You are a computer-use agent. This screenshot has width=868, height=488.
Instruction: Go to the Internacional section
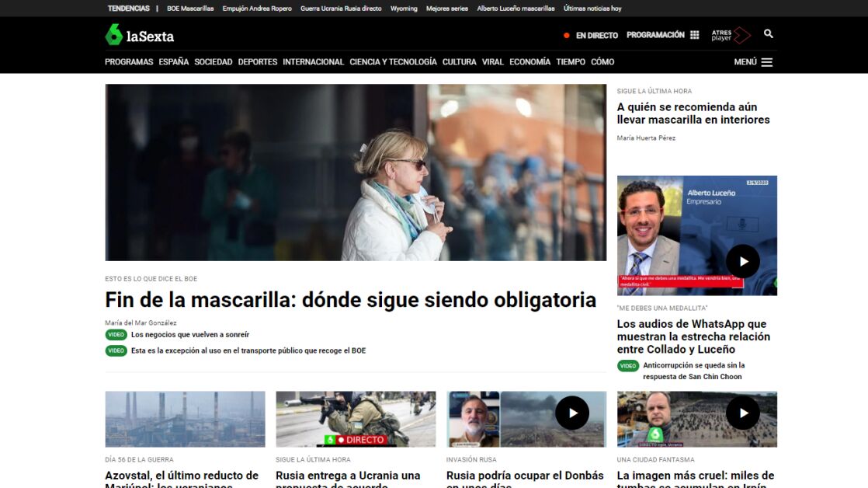pyautogui.click(x=313, y=62)
